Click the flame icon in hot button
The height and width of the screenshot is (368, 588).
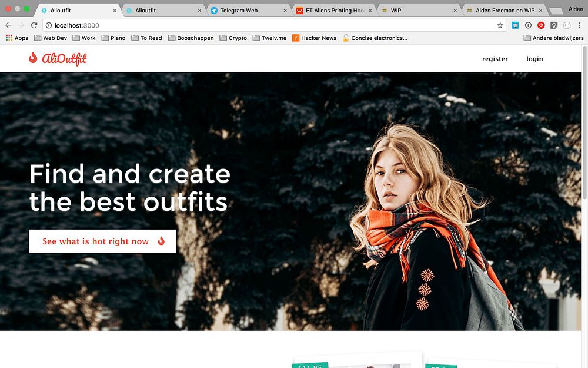[161, 241]
